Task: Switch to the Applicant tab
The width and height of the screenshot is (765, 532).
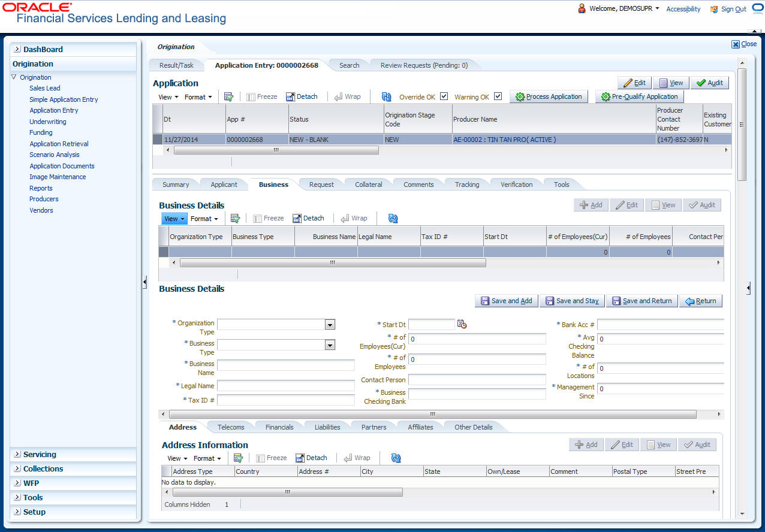Action: click(x=224, y=185)
